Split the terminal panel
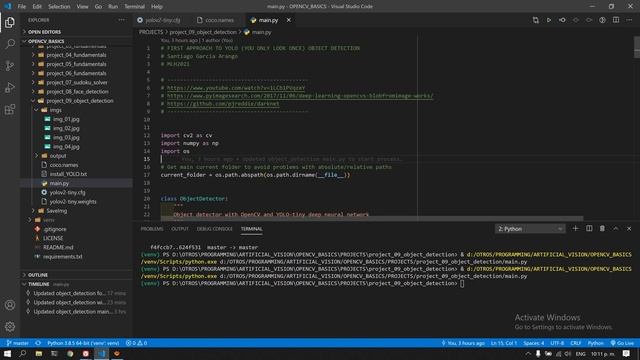Screen dimensions: 640x360 (589, 229)
